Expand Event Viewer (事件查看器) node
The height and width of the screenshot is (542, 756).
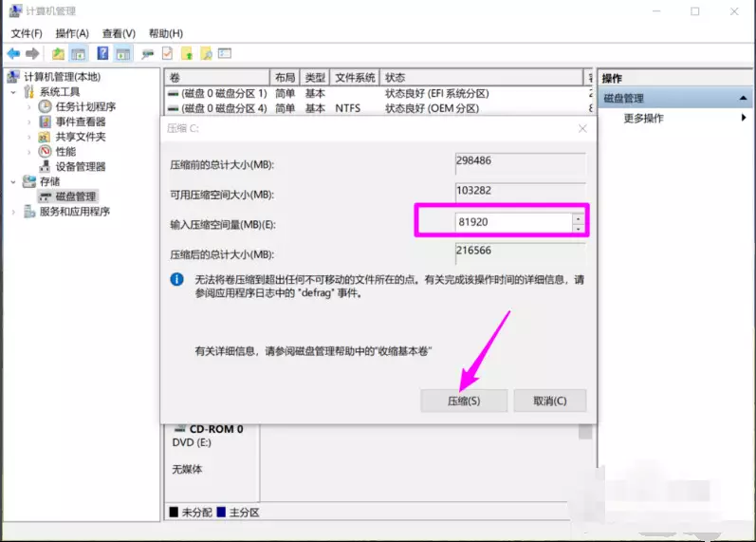tap(29, 121)
